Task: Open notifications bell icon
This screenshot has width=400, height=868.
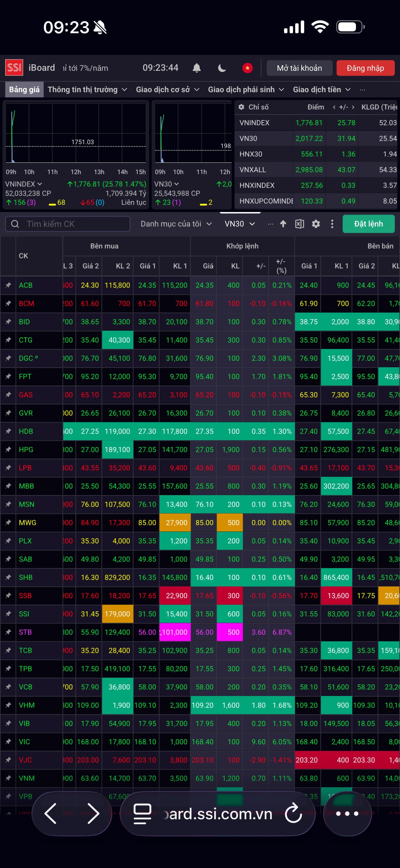Action: coord(197,68)
